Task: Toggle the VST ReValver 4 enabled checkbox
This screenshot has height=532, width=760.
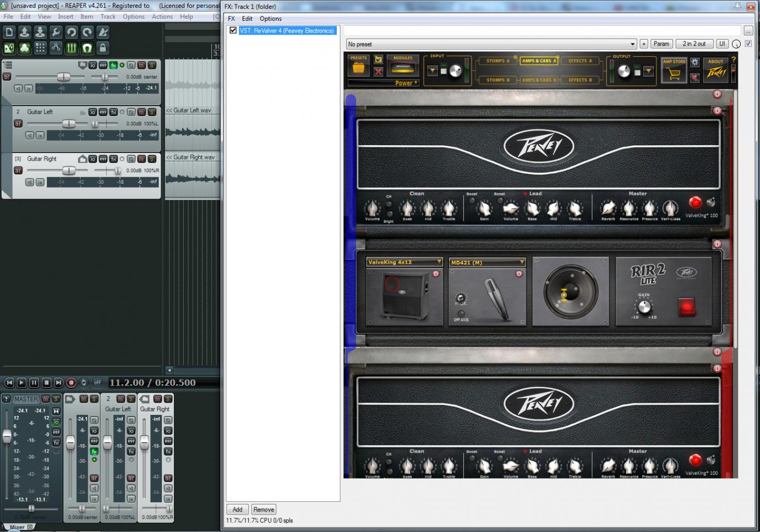Action: click(233, 31)
